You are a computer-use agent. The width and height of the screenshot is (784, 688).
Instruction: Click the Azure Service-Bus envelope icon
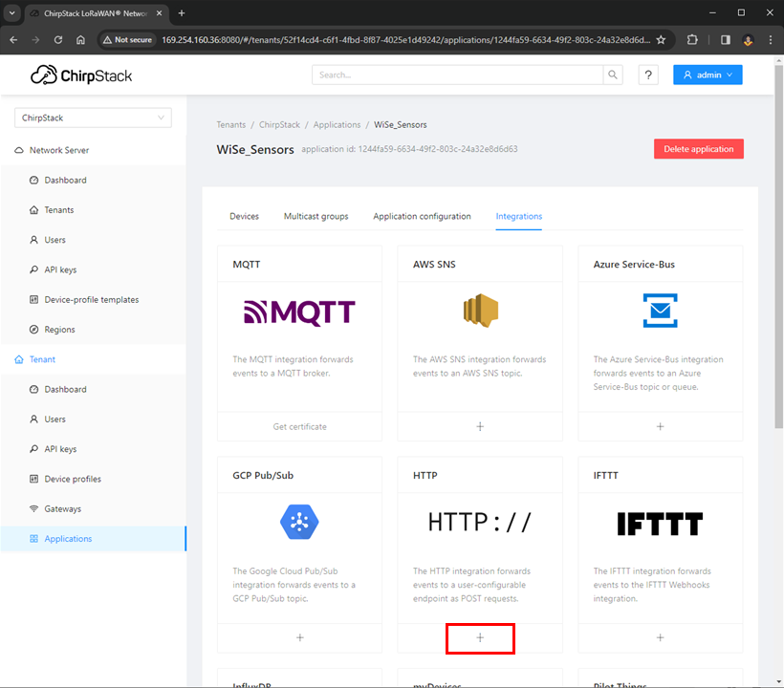(x=660, y=310)
